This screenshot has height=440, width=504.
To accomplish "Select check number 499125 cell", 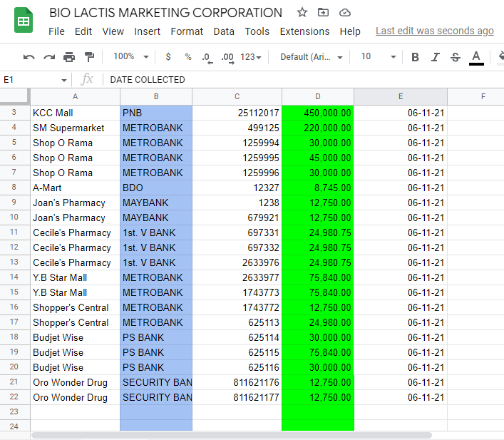I will tap(237, 128).
